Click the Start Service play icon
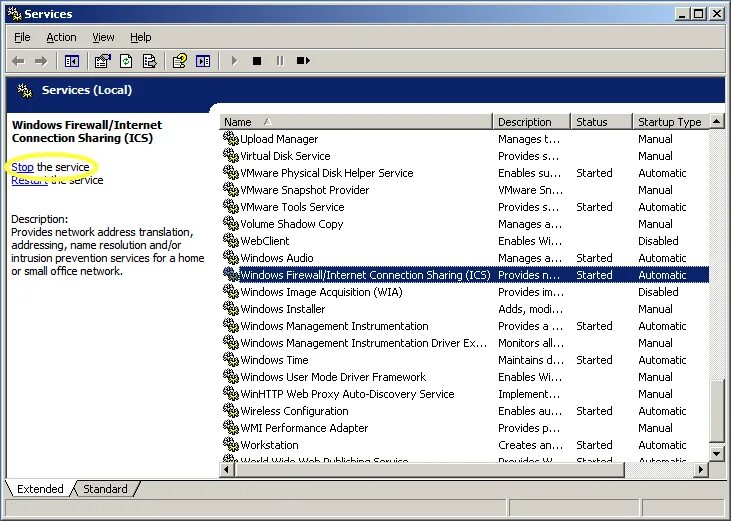 pyautogui.click(x=234, y=61)
